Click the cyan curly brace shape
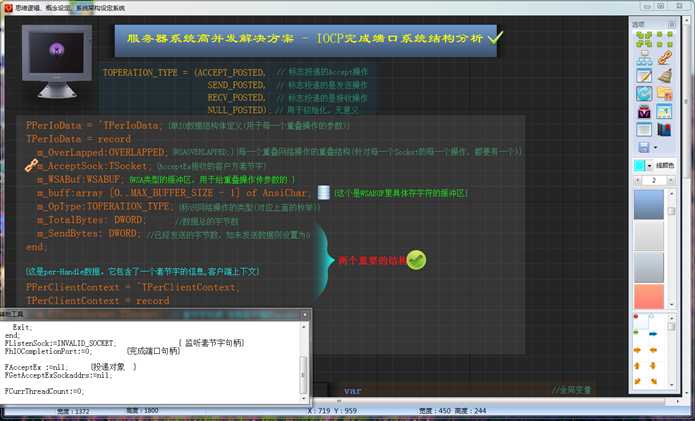This screenshot has width=695, height=421. (x=324, y=261)
